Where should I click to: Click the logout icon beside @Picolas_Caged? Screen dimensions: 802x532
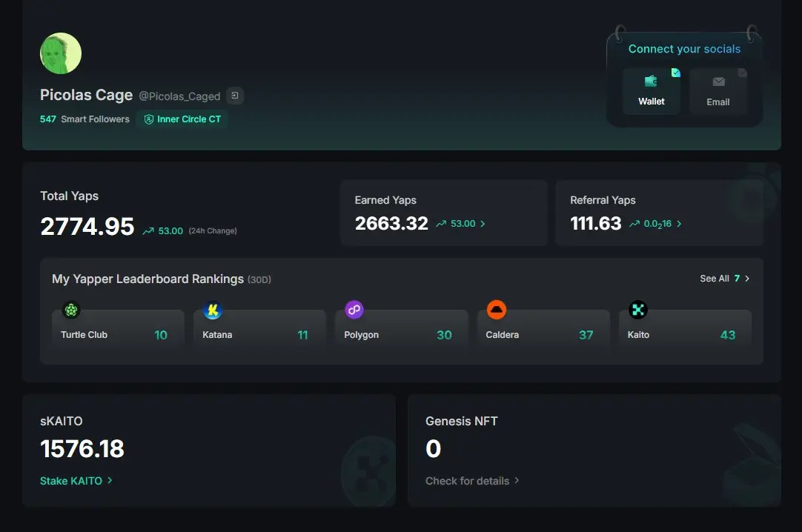235,96
